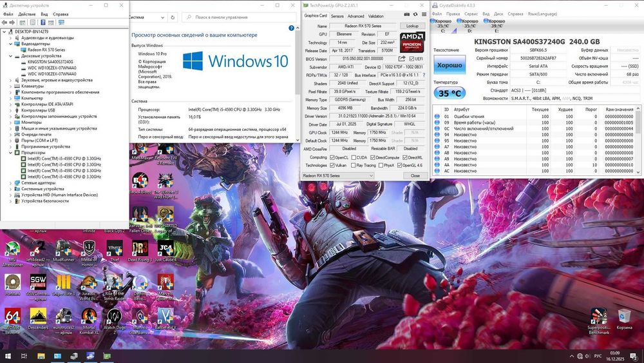The width and height of the screenshot is (644, 363).
Task: Select the Mortal Kombat XL desktop icon
Action: click(x=89, y=320)
